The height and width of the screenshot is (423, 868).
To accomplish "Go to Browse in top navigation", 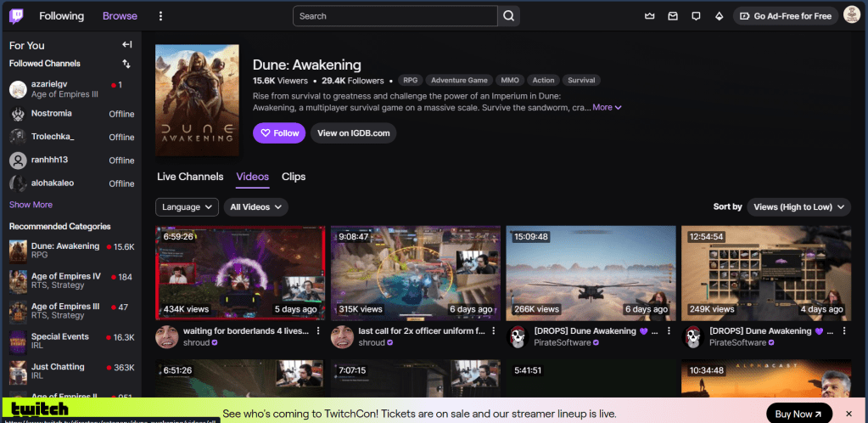I will 120,16.
